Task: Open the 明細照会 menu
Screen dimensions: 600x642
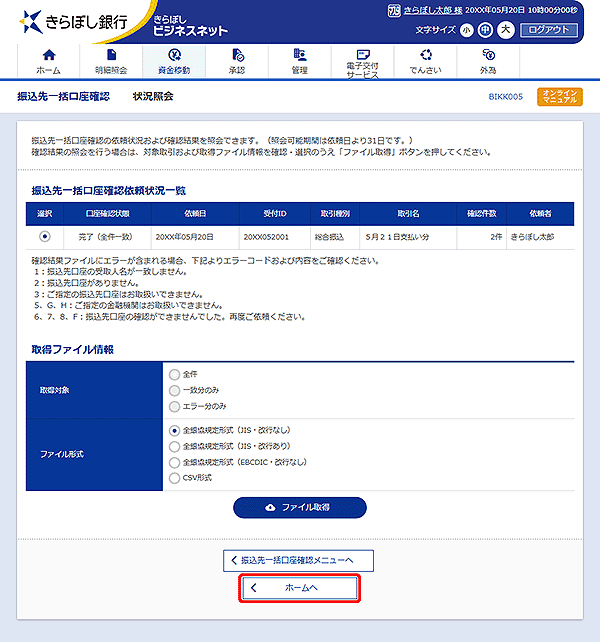Action: (111, 61)
